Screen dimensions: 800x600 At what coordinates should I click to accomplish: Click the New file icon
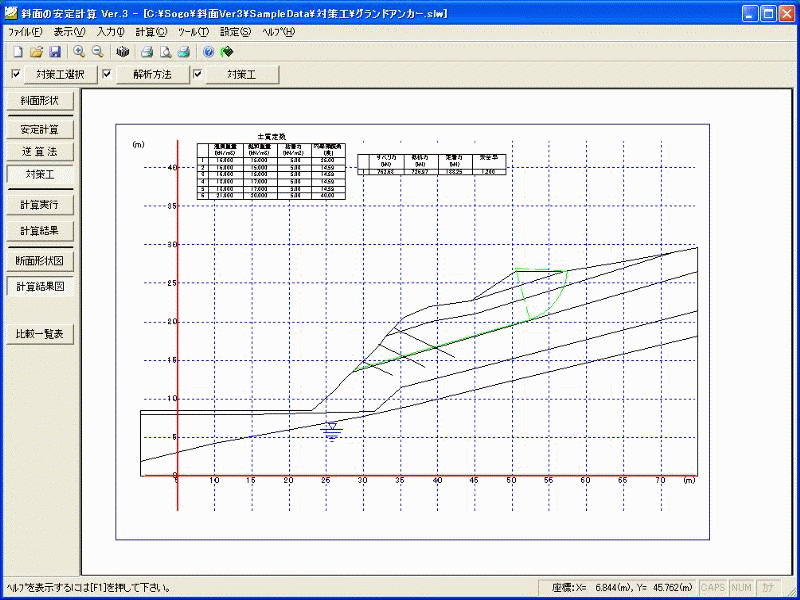point(17,51)
